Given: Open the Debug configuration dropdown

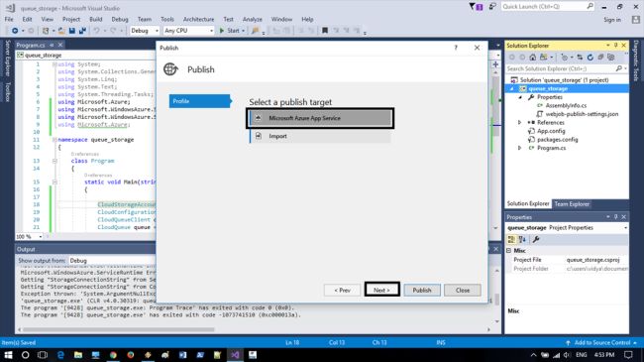Looking at the screenshot, I should click(x=145, y=31).
